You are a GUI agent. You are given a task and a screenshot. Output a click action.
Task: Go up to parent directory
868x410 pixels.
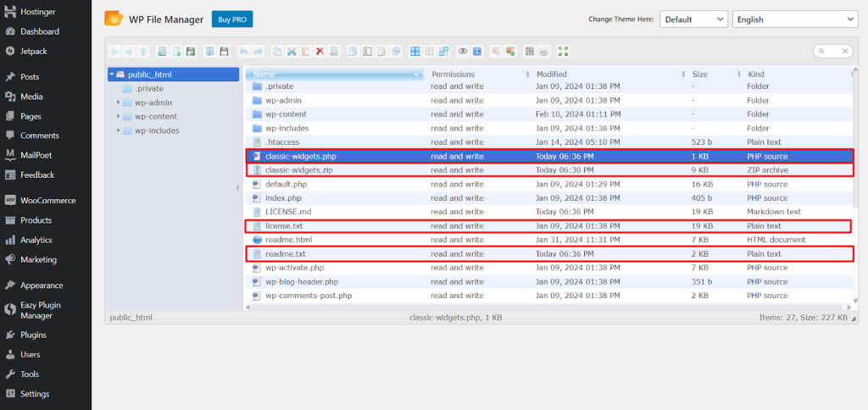pos(142,52)
